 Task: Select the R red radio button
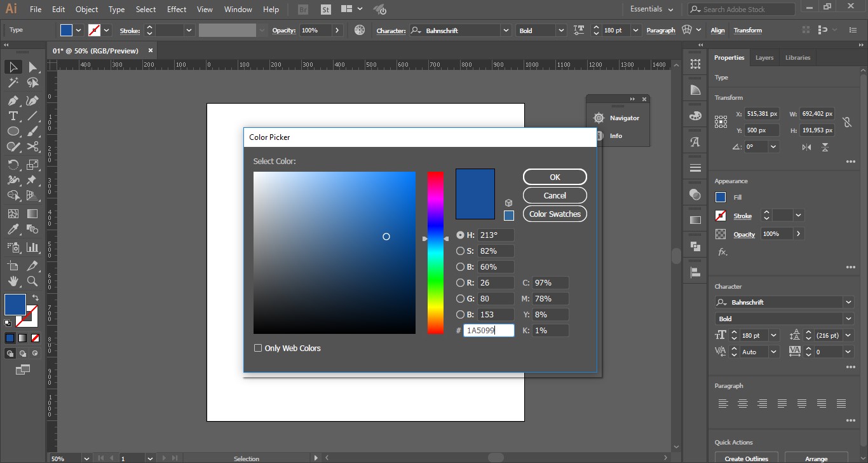pos(461,283)
